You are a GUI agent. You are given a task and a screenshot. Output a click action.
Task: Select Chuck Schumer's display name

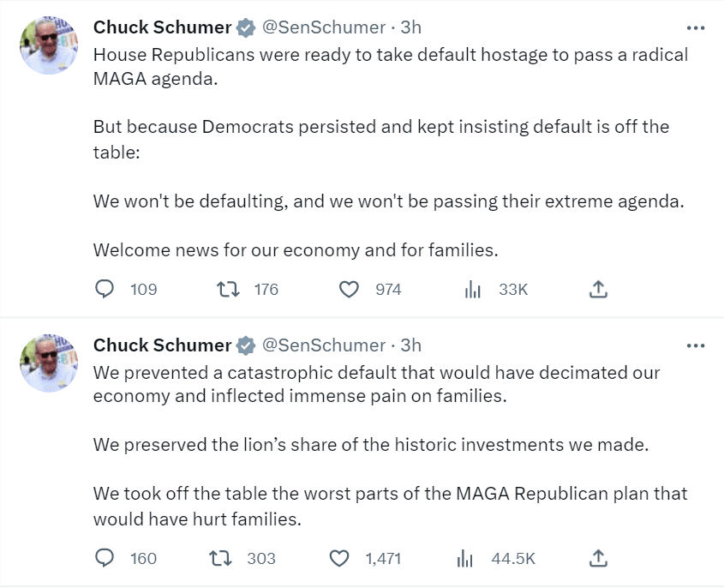click(x=161, y=27)
